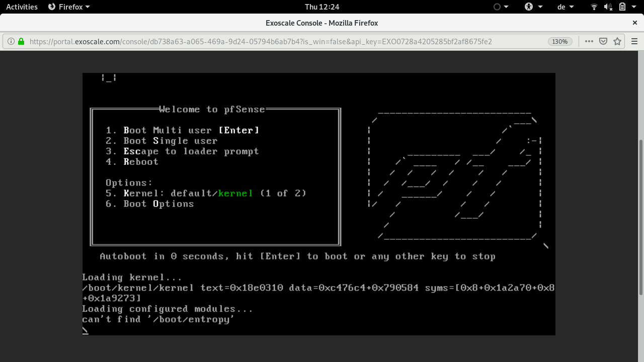Click the 'Loading kernel...' line
Viewport: 644px width, 362px height.
pos(132,278)
